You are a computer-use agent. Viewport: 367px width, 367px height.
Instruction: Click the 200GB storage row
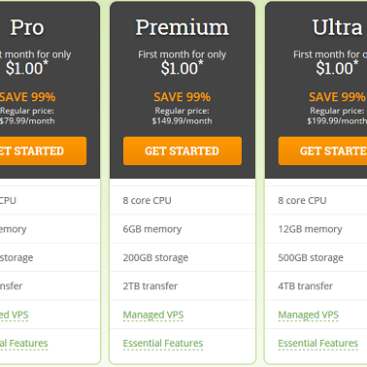[182, 257]
